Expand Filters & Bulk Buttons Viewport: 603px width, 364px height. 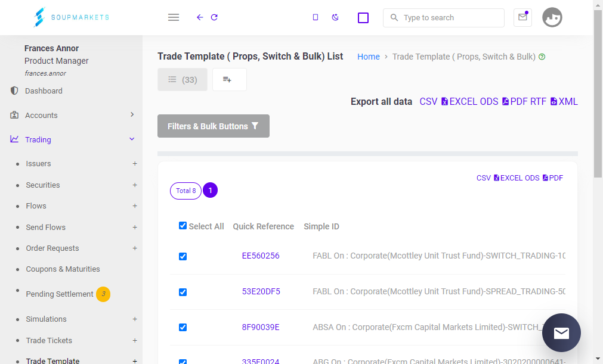[214, 126]
